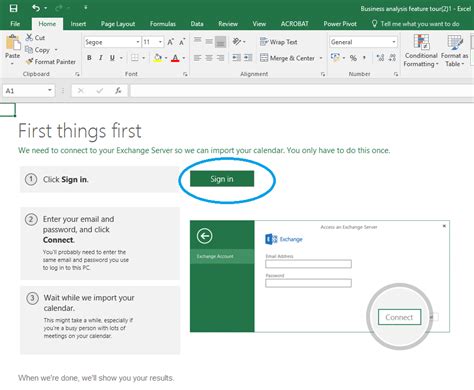Open the Alignment dialog launcher

point(323,74)
